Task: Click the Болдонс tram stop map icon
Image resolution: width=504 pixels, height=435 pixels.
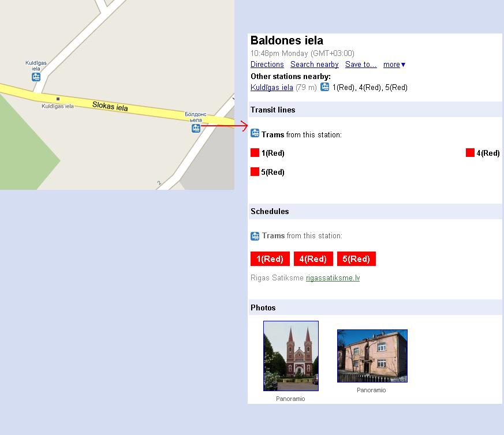Action: pos(196,128)
